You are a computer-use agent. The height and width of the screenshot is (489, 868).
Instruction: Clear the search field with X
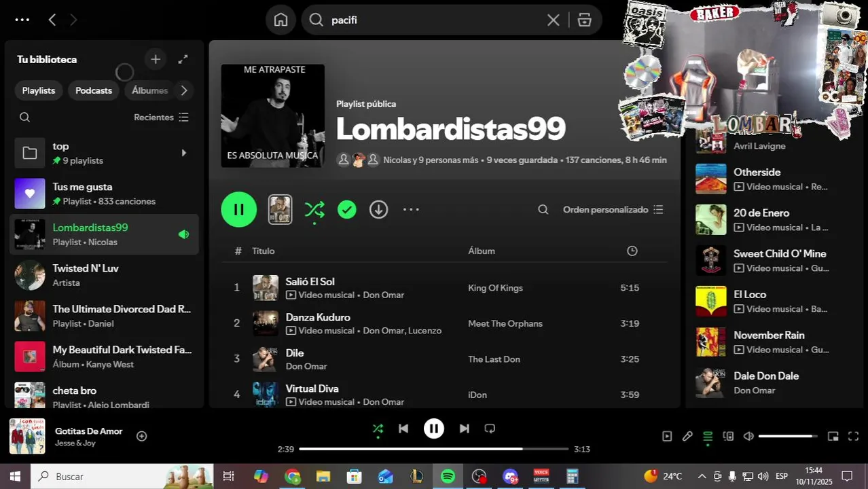(x=554, y=20)
